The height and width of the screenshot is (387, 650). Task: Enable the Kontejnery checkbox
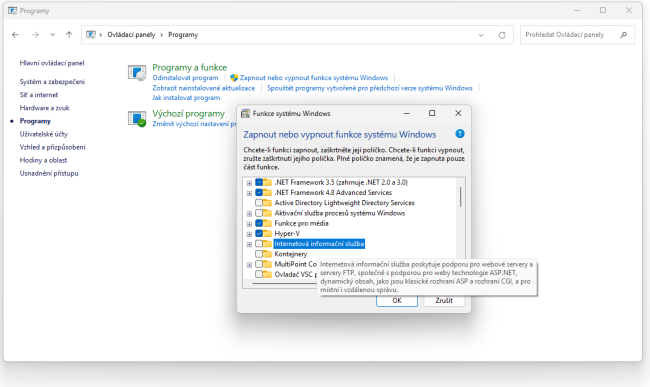259,254
